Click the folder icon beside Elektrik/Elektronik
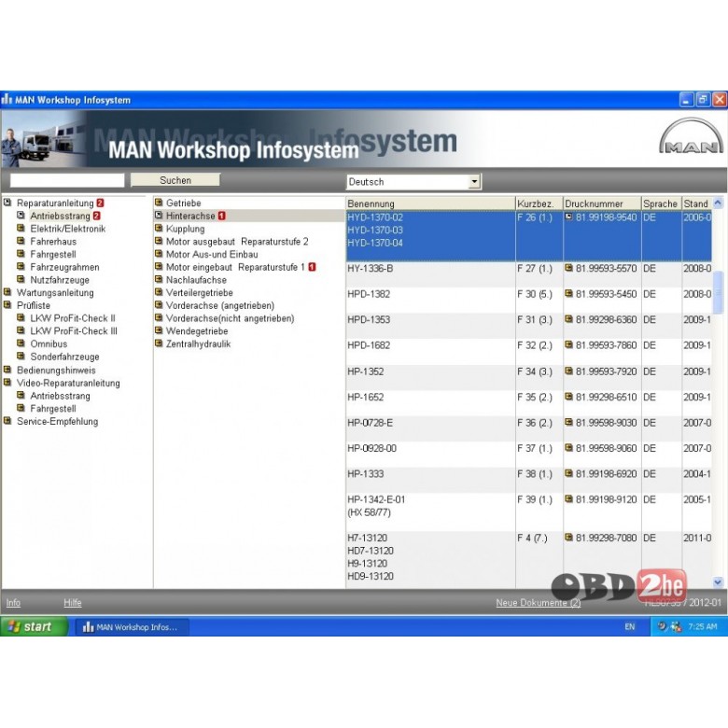The height and width of the screenshot is (728, 728). 21,228
